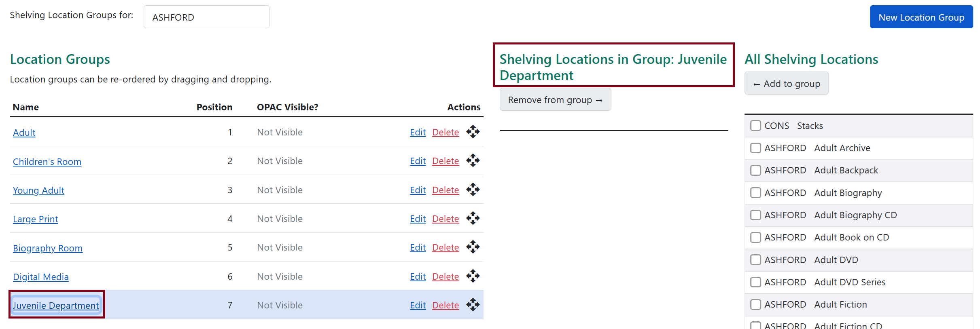Open the Children's Room group
This screenshot has height=329, width=980.
coord(47,161)
